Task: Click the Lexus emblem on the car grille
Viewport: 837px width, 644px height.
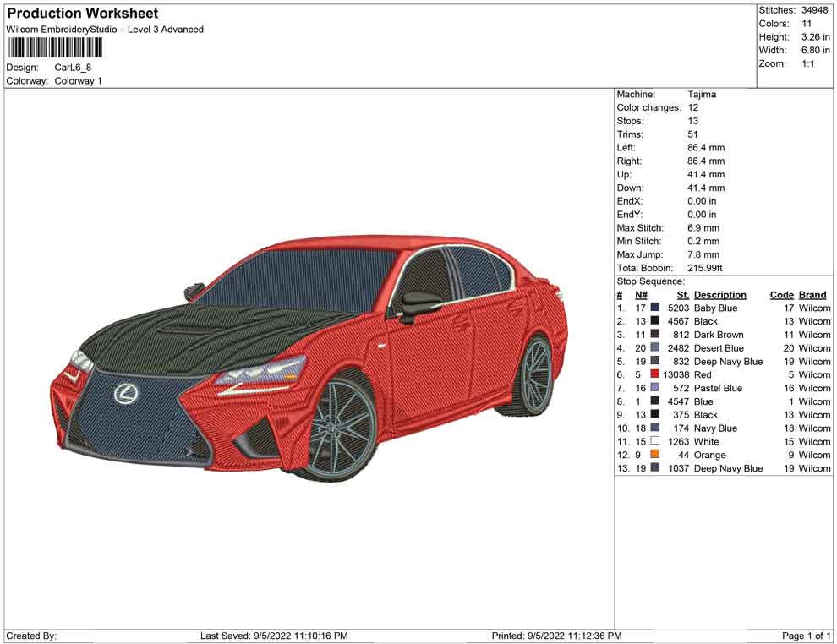Action: click(x=127, y=392)
